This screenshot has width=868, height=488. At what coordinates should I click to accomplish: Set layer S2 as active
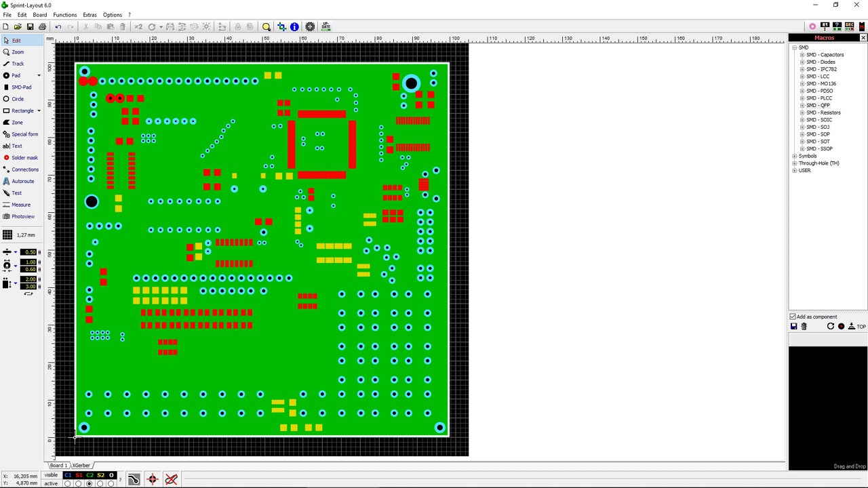tap(100, 483)
